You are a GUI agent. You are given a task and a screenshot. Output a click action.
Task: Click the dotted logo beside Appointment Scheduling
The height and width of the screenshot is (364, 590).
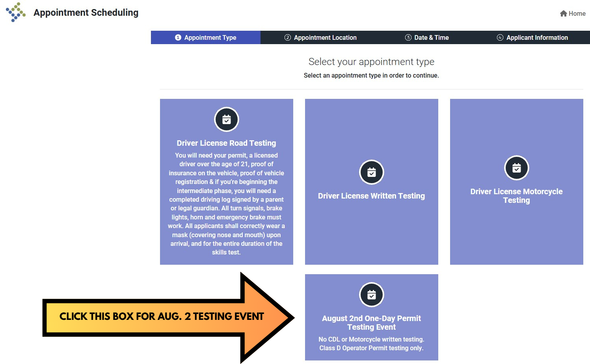pos(16,12)
